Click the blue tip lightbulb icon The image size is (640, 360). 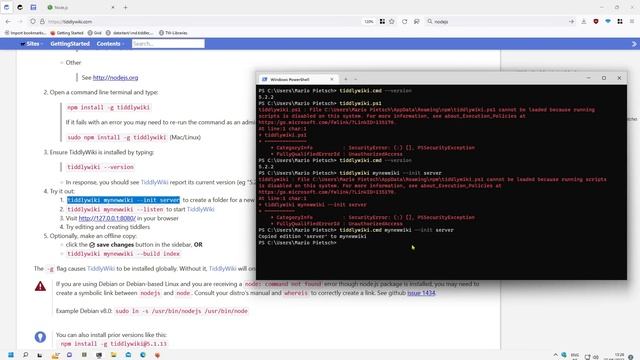[x=40, y=337]
